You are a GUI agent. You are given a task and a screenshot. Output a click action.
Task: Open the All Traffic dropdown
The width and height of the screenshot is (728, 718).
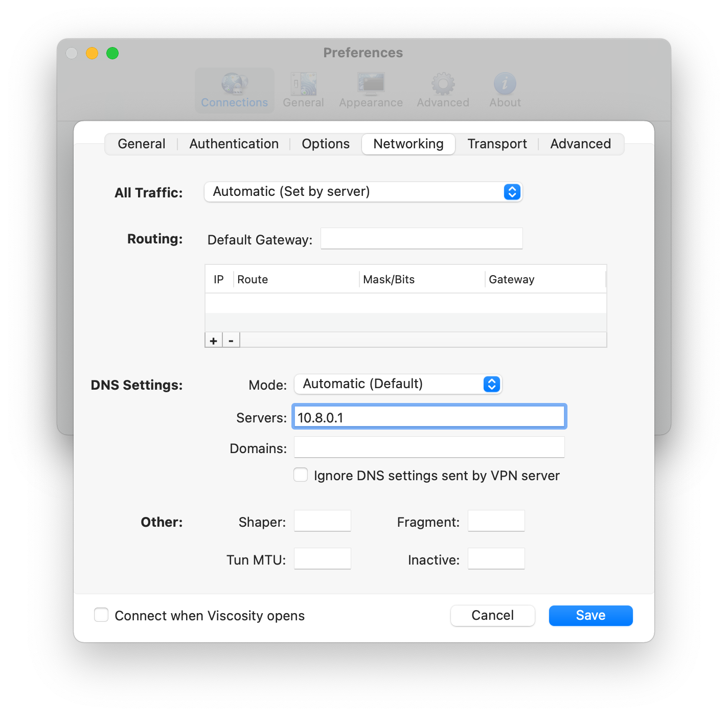(x=363, y=192)
